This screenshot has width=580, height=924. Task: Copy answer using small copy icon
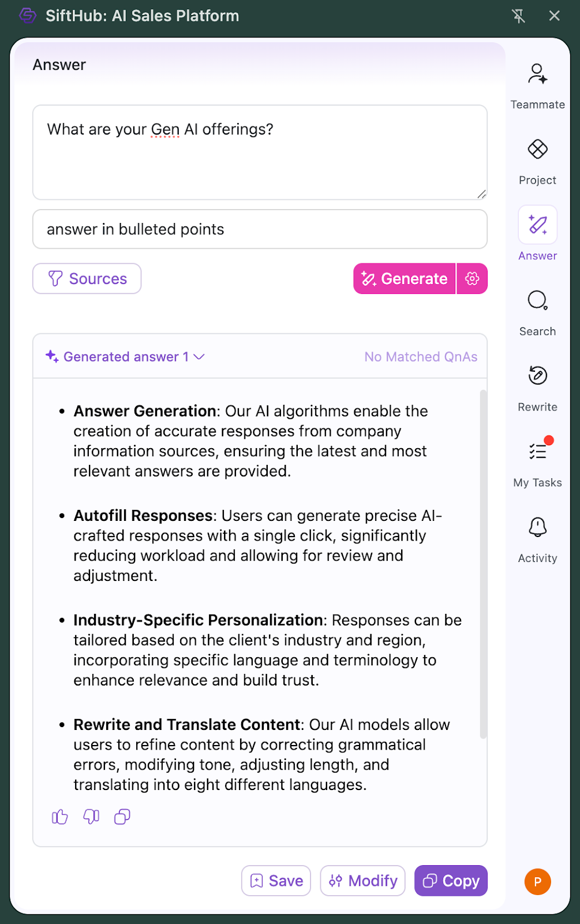(122, 817)
